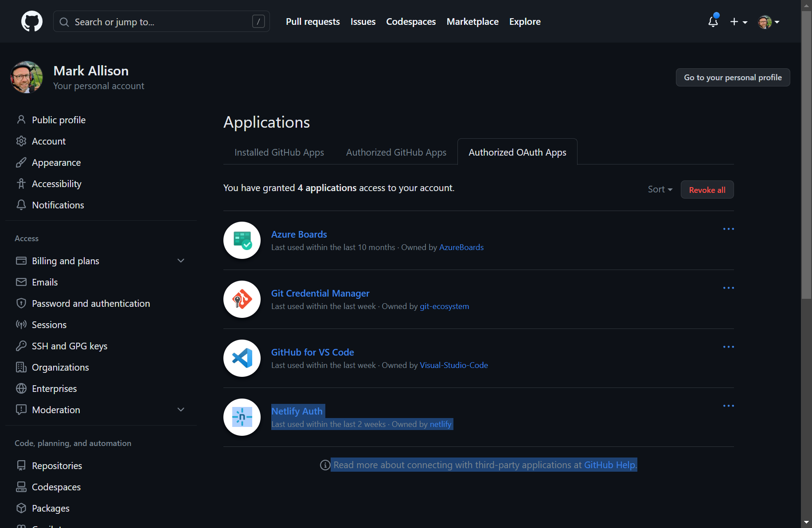Viewport: 812px width, 528px height.
Task: Focus the Search or jump to field
Action: 161,21
